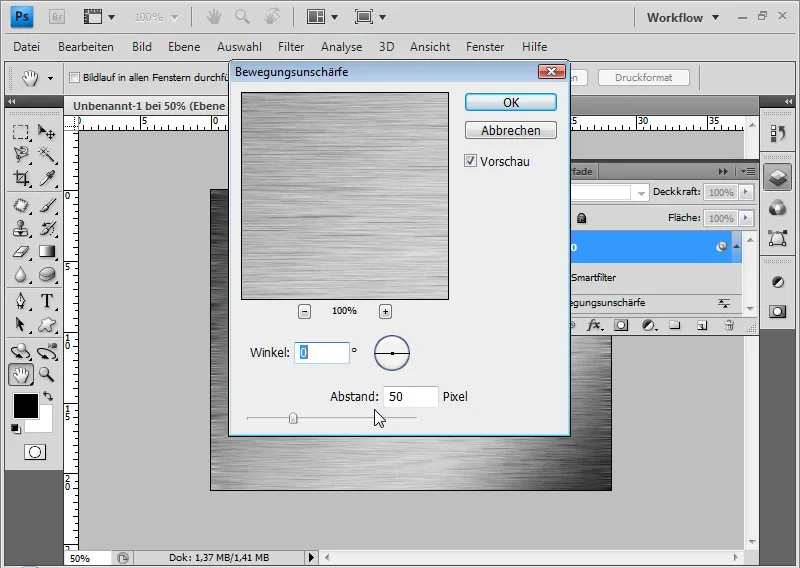Launch Adobe Bridge
The width and height of the screenshot is (800, 568).
(57, 17)
